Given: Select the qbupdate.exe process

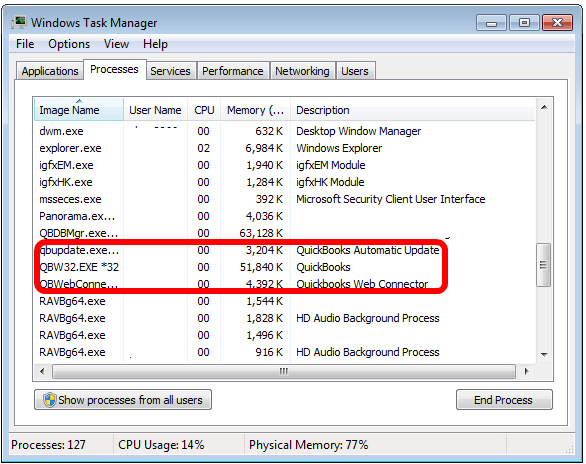Looking at the screenshot, I should click(x=284, y=250).
